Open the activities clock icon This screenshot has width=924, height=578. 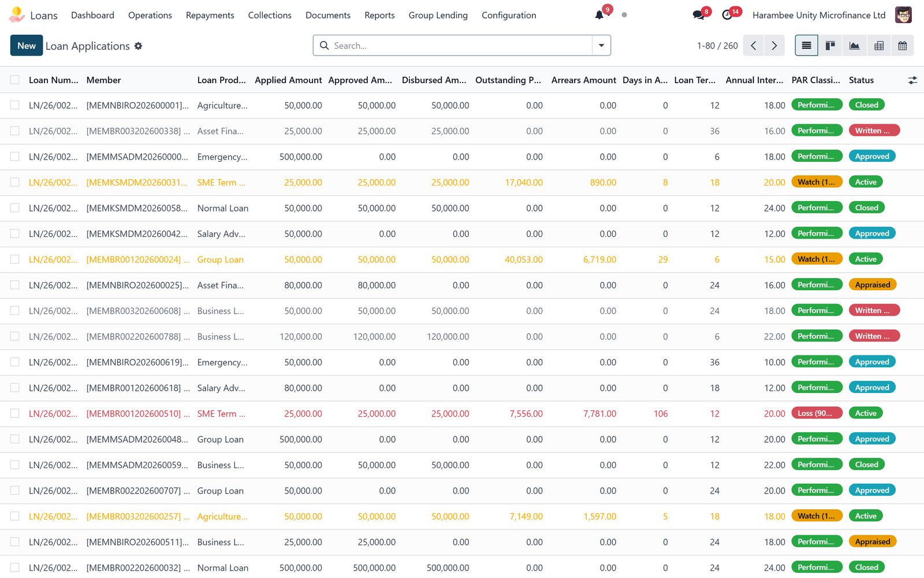pyautogui.click(x=727, y=15)
